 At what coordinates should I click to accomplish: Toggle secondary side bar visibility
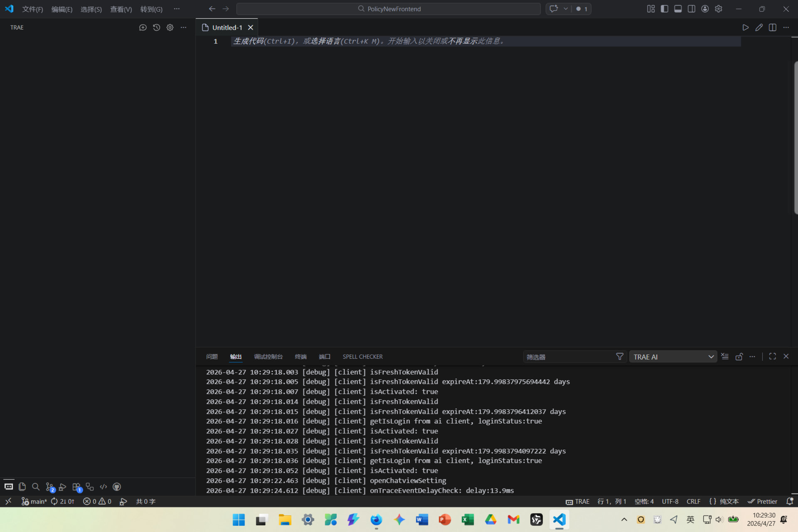(x=692, y=9)
